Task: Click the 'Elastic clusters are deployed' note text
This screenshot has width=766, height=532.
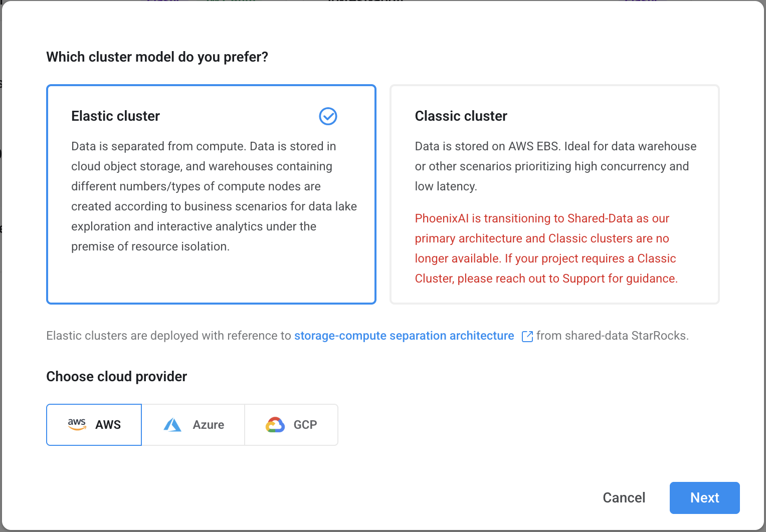Action: pyautogui.click(x=168, y=336)
